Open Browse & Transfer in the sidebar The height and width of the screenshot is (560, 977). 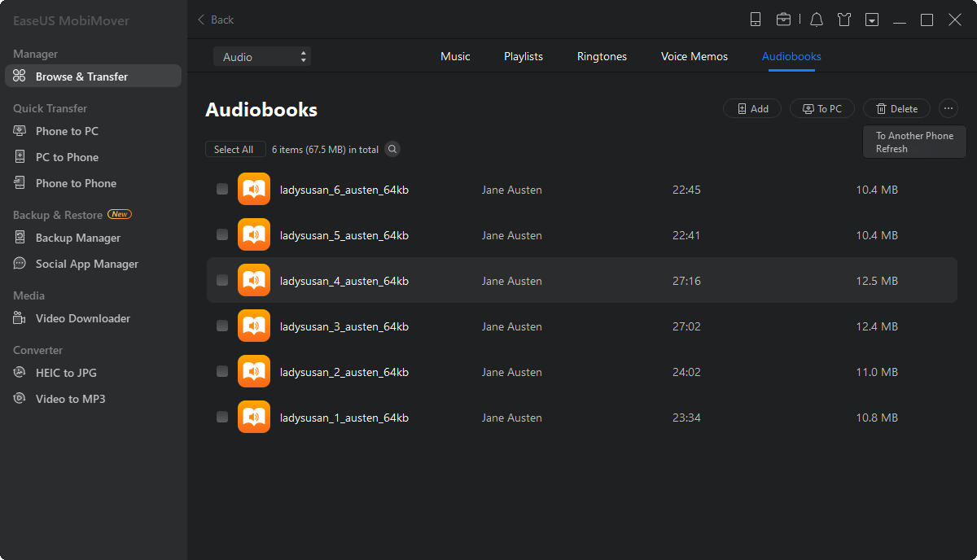point(93,77)
